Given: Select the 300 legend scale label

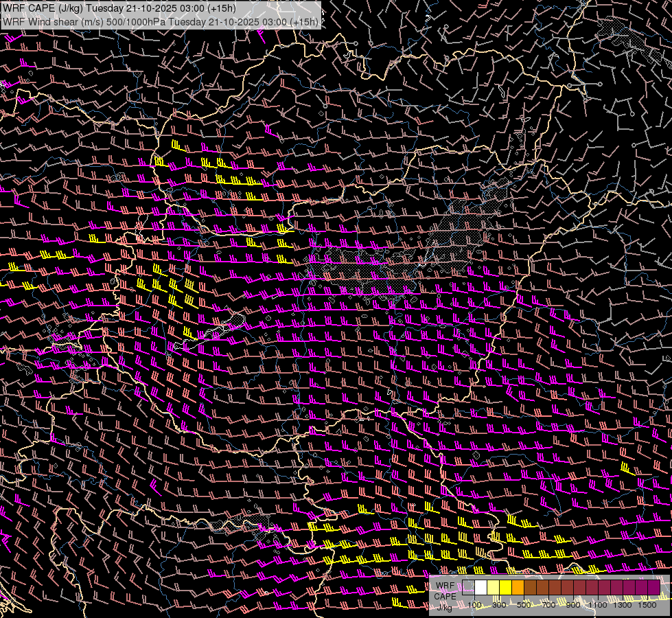Looking at the screenshot, I should (500, 605).
